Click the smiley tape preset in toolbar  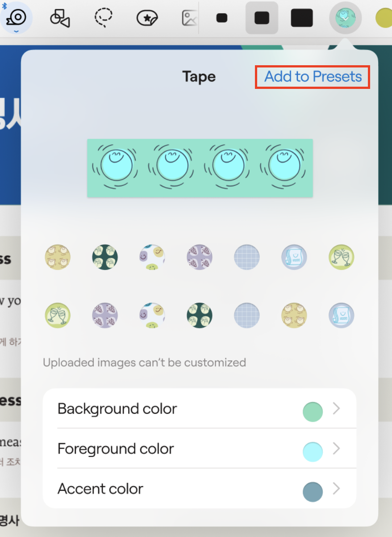345,18
